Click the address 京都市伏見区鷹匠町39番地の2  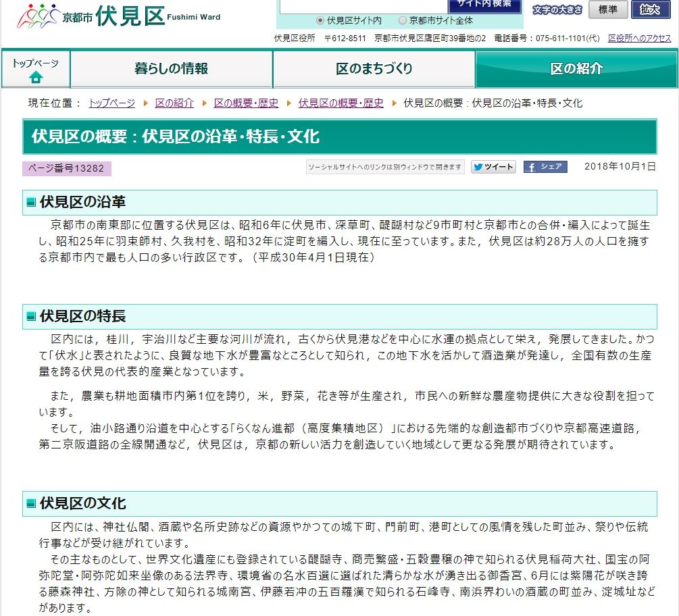430,38
